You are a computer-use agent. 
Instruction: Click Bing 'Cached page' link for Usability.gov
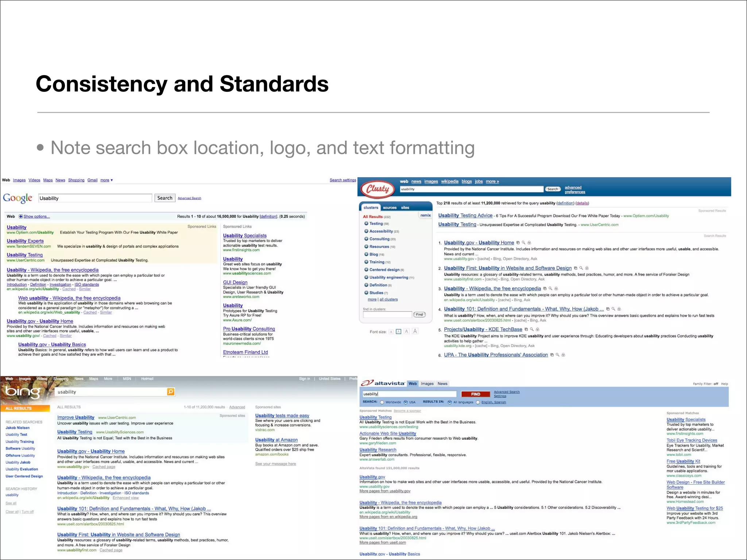tap(104, 467)
